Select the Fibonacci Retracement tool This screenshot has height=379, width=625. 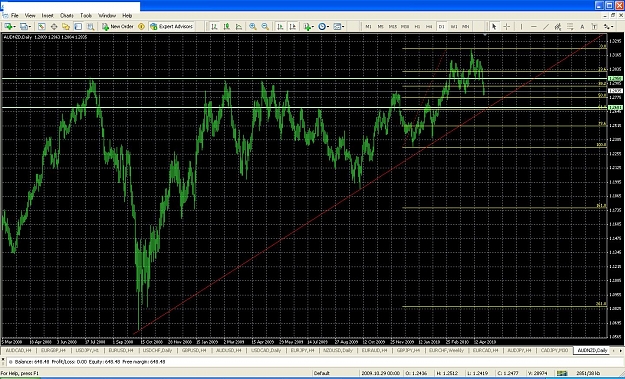point(570,26)
